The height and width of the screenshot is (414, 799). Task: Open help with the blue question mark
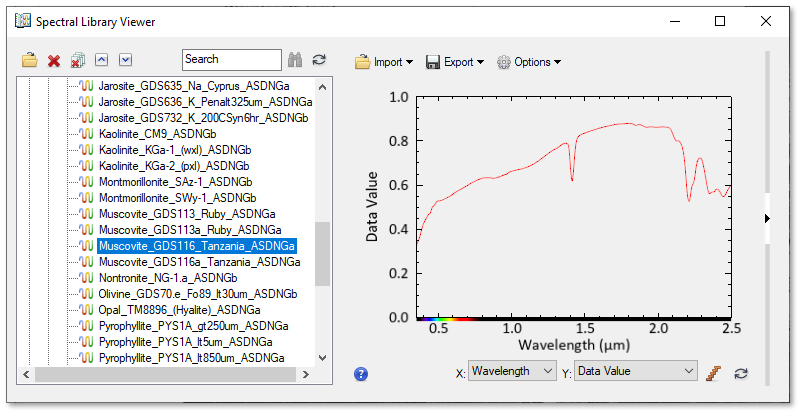pyautogui.click(x=362, y=374)
